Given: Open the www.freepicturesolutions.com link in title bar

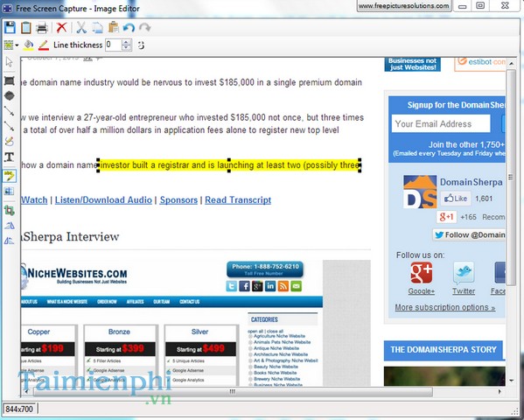Looking at the screenshot, I should pyautogui.click(x=404, y=5).
